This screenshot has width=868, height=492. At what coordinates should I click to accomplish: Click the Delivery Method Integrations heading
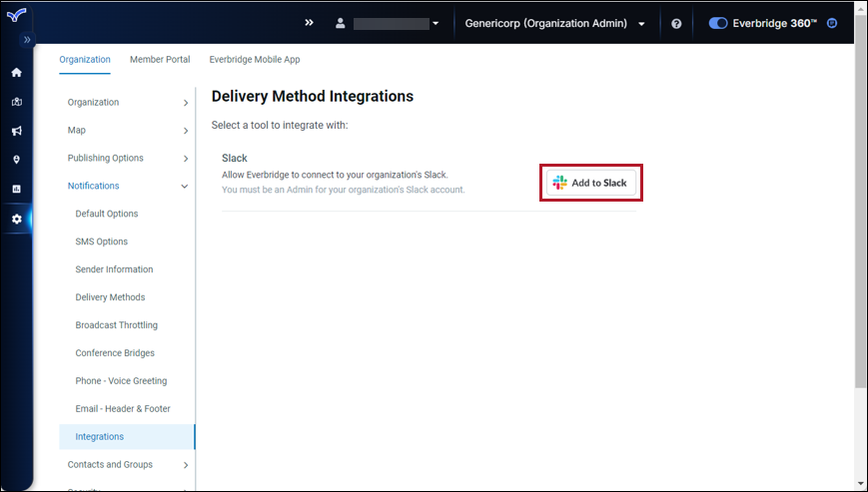point(313,96)
